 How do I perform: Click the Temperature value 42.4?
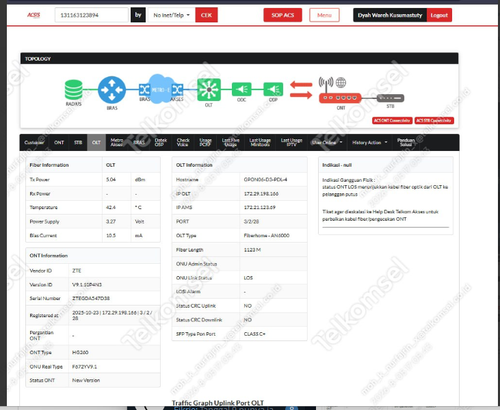coord(111,207)
